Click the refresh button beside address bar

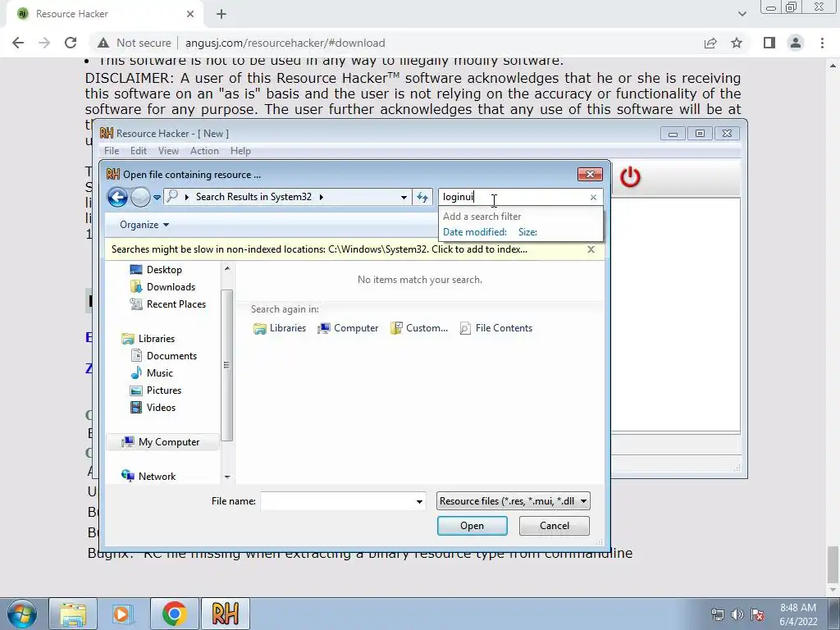click(x=422, y=197)
